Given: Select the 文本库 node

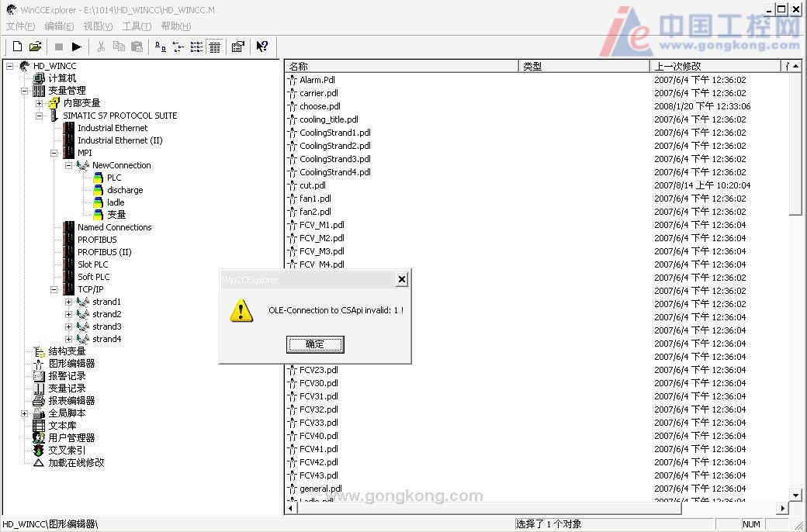Looking at the screenshot, I should click(x=62, y=426).
